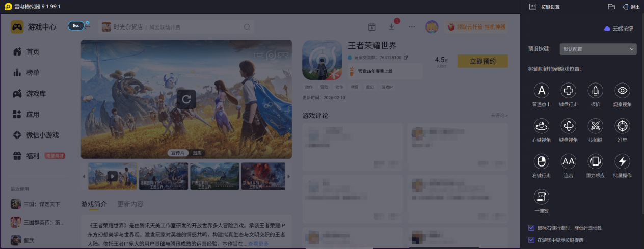This screenshot has height=249, width=644.
Task: Select the 连击 AA icon
Action: point(569,162)
